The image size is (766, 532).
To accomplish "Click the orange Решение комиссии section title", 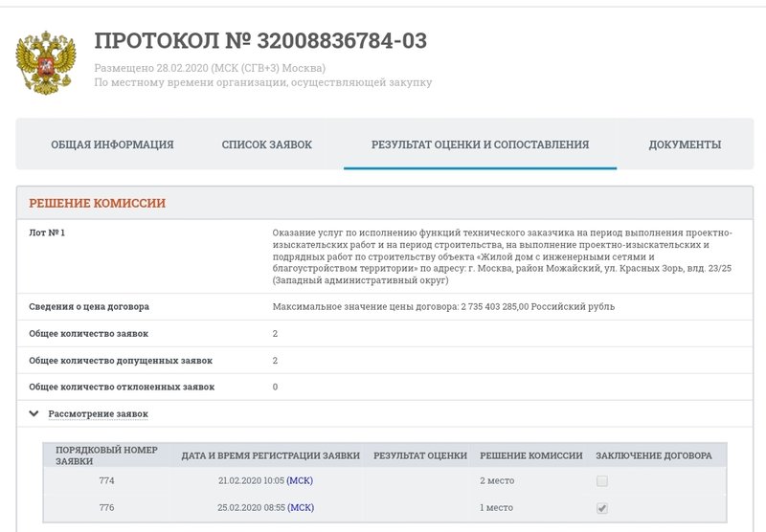I will (x=97, y=203).
